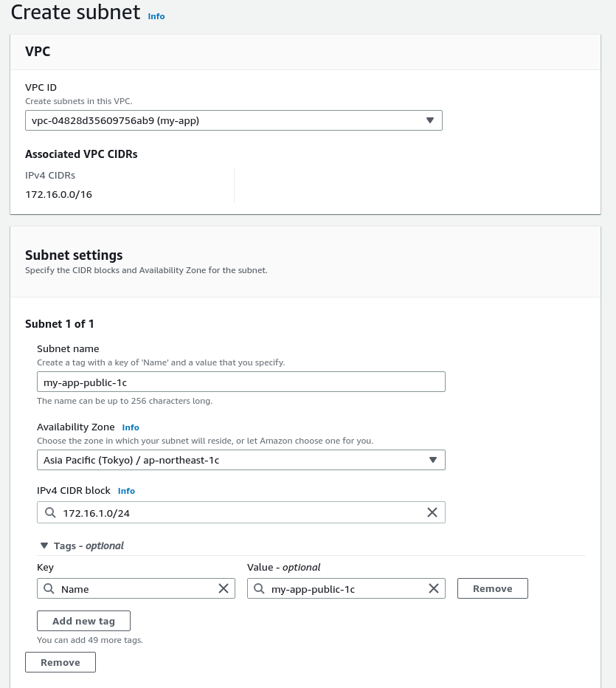Click the 172.16.0.0/16 VPC CIDR text
The height and width of the screenshot is (688, 616).
tap(59, 195)
